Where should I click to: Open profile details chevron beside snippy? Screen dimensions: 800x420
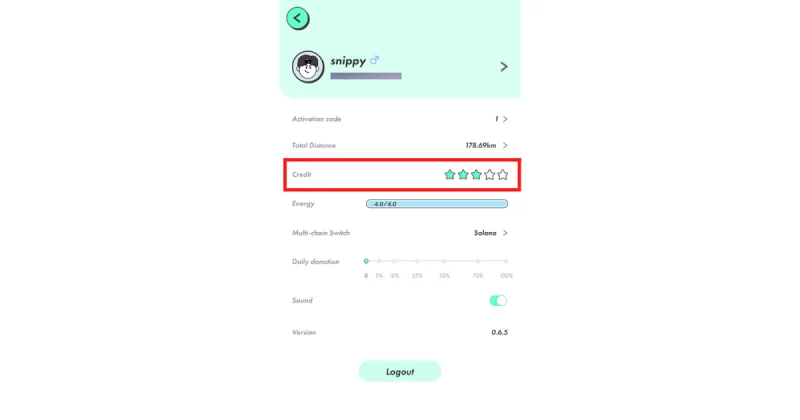pyautogui.click(x=504, y=67)
